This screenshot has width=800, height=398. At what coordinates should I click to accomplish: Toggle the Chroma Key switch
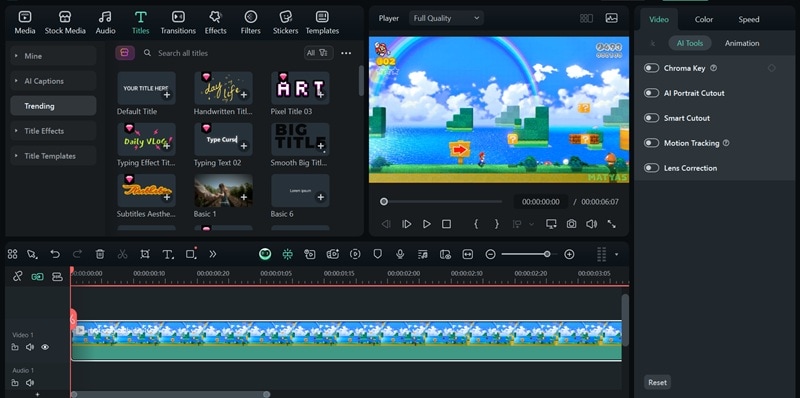651,68
